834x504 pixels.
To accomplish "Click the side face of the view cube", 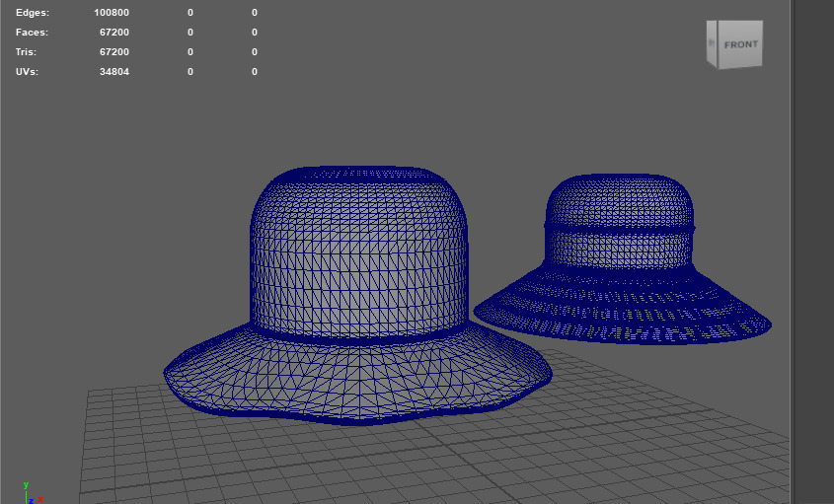I will [x=713, y=43].
